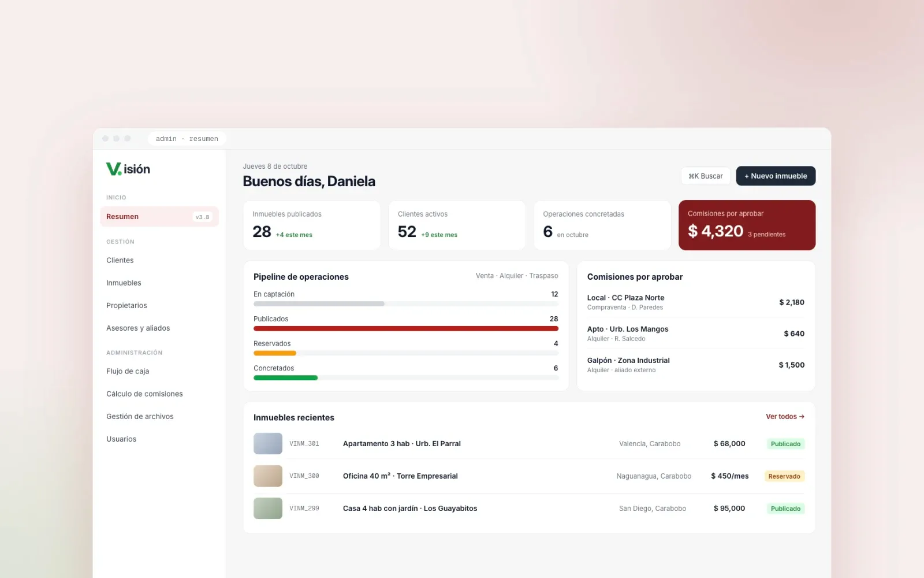Image resolution: width=924 pixels, height=578 pixels.
Task: Open the ⌘K Buscar search box
Action: coord(706,176)
